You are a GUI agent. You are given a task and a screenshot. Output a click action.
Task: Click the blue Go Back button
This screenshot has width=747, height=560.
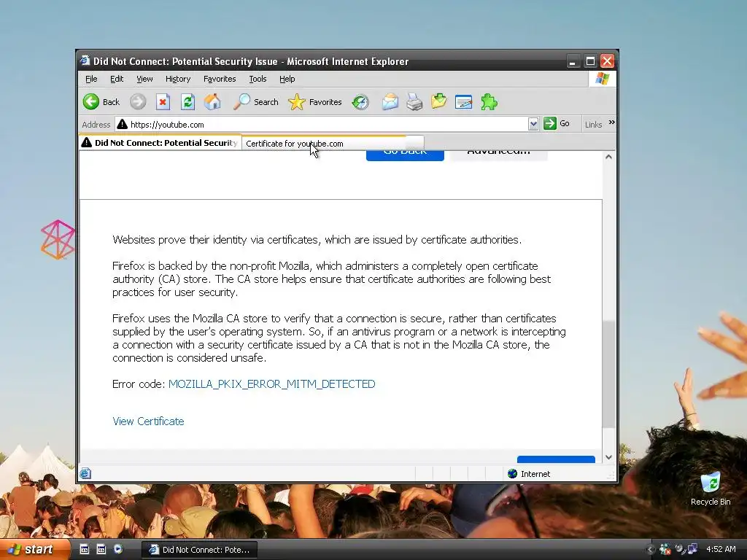pyautogui.click(x=405, y=155)
